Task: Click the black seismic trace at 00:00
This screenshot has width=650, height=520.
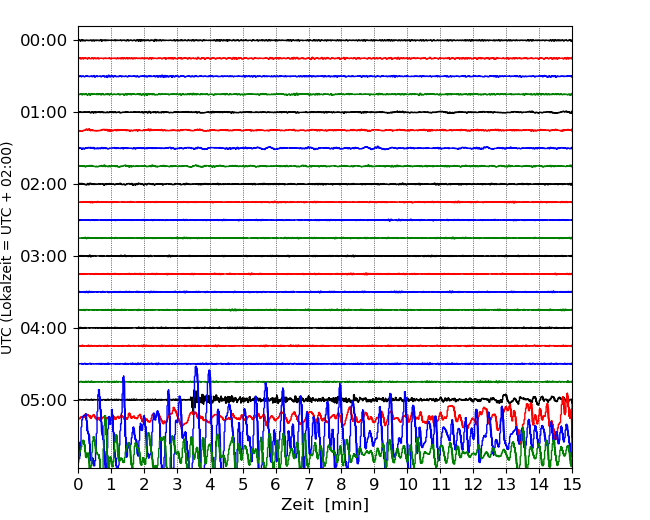Action: point(325,40)
